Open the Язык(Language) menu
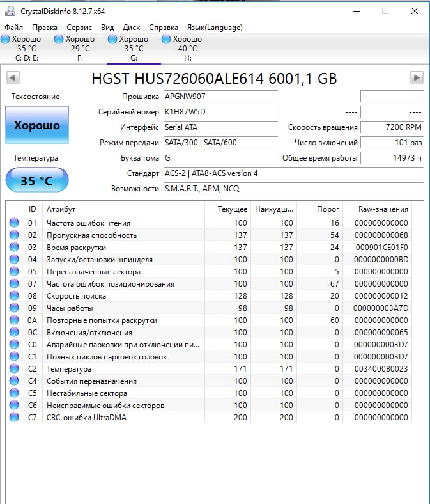Image resolution: width=430 pixels, height=504 pixels. [x=215, y=28]
